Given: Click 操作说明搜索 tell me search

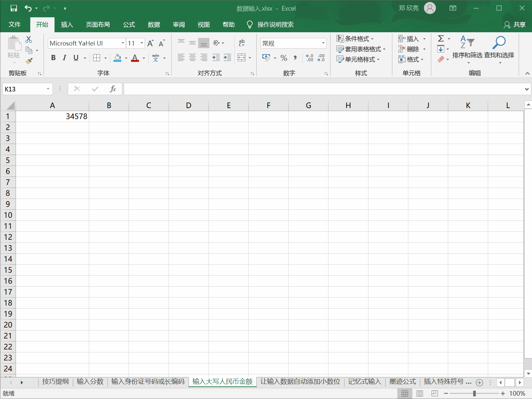Looking at the screenshot, I should [270, 25].
